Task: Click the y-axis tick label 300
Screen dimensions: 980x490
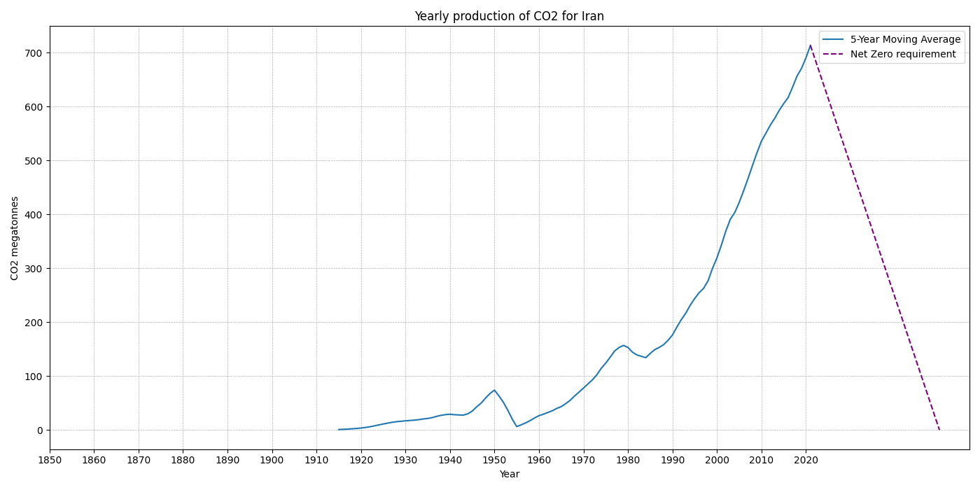Action: coord(34,269)
